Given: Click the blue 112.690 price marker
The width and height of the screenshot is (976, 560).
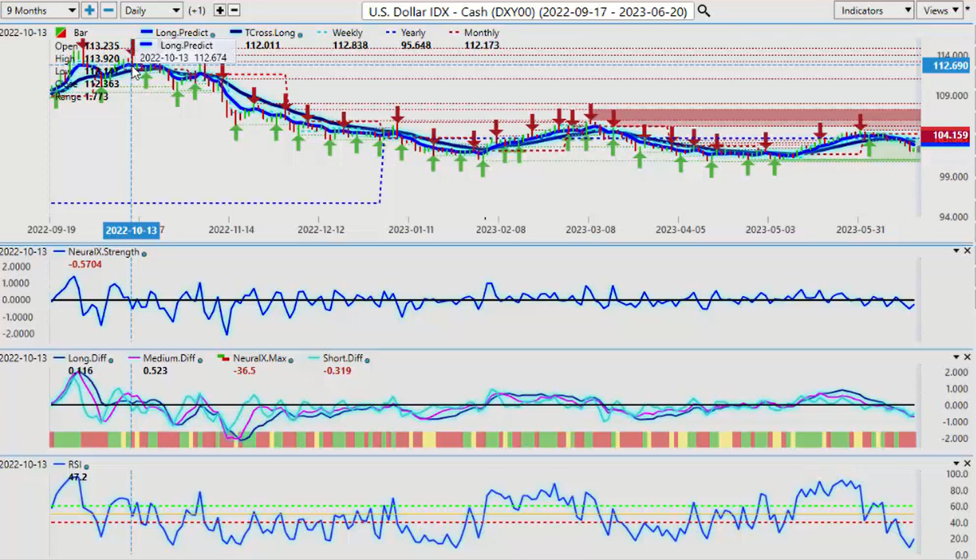Looking at the screenshot, I should tap(945, 65).
